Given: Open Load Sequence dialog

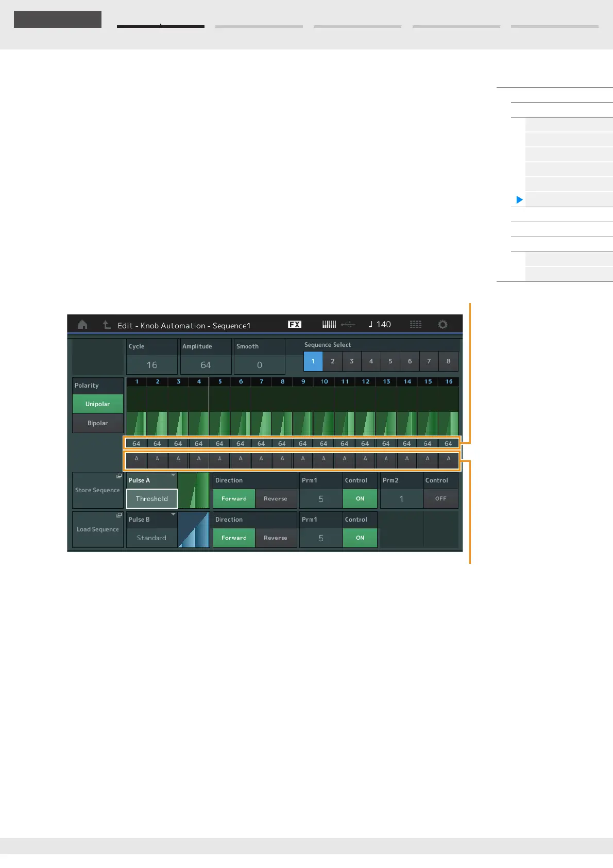Looking at the screenshot, I should [x=98, y=529].
